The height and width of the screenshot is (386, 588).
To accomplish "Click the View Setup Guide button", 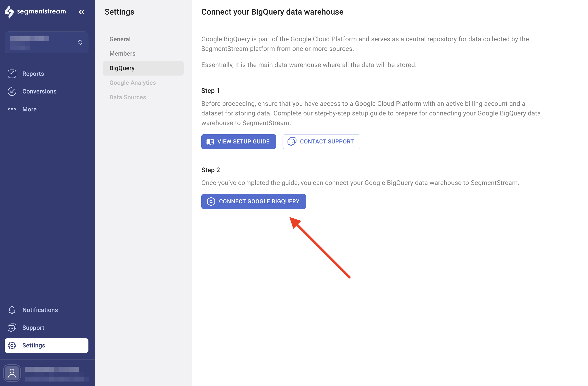I will (239, 142).
